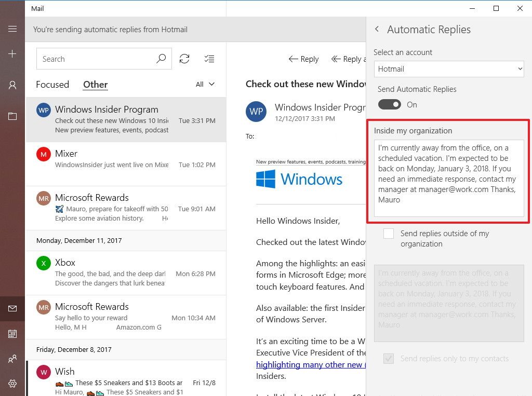
Task: Enable Send replies outside of my organization
Action: [388, 234]
